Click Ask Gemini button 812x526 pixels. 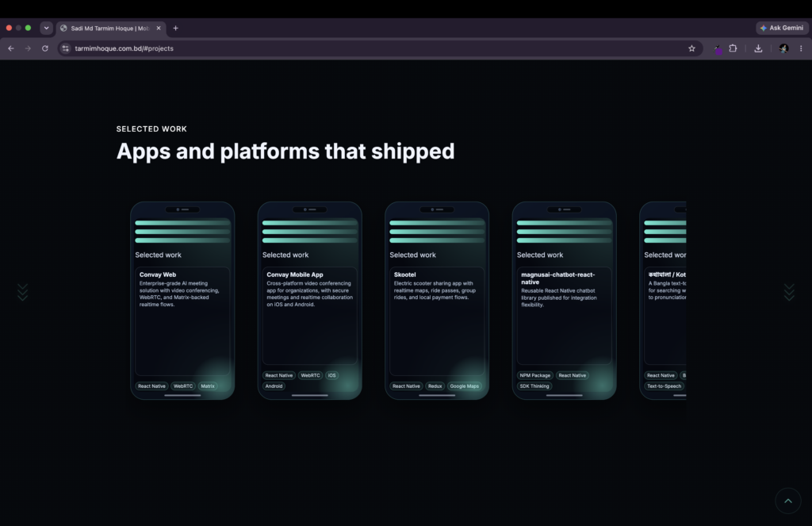(781, 28)
